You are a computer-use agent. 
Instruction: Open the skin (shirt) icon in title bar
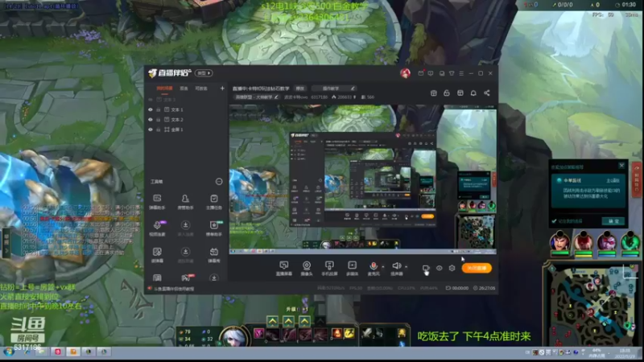tap(452, 73)
